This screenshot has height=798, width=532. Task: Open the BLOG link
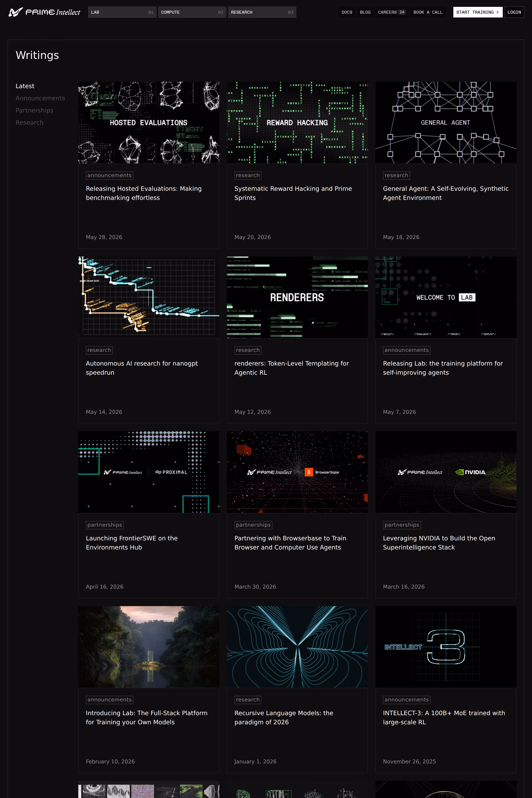pos(365,12)
